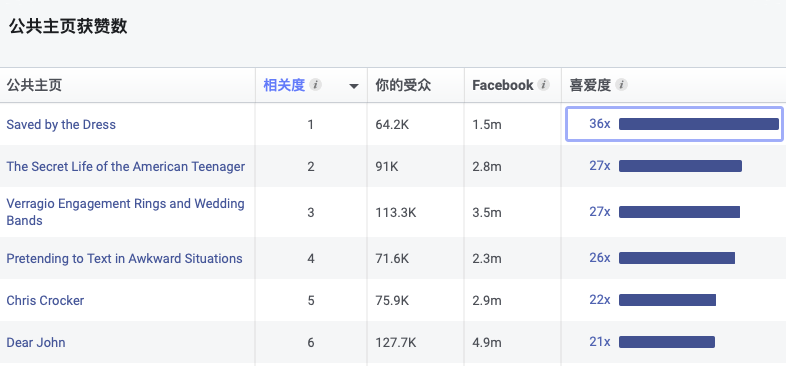Open the Dear John page link
This screenshot has height=366, width=786.
pyautogui.click(x=36, y=342)
